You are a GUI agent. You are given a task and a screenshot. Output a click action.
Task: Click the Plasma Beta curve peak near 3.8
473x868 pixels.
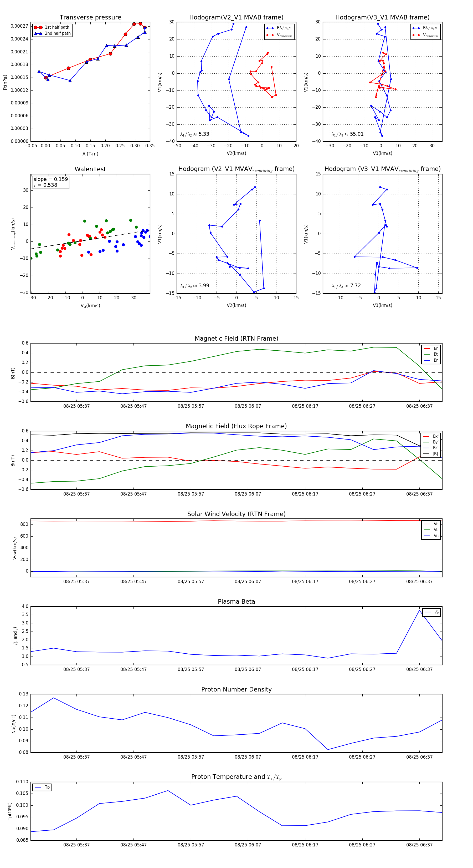[419, 610]
